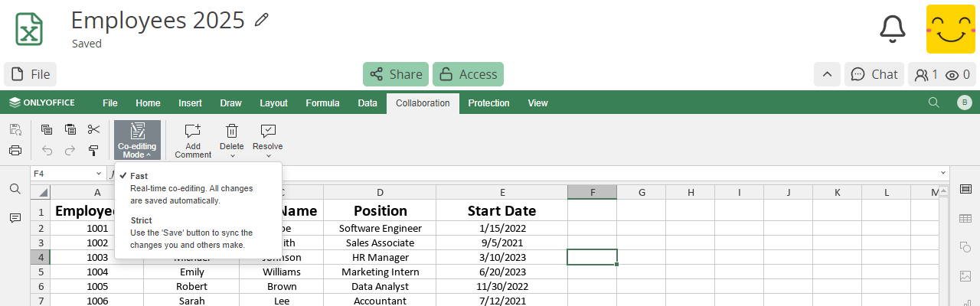
Task: Switch to the Formula tab
Action: coord(322,103)
